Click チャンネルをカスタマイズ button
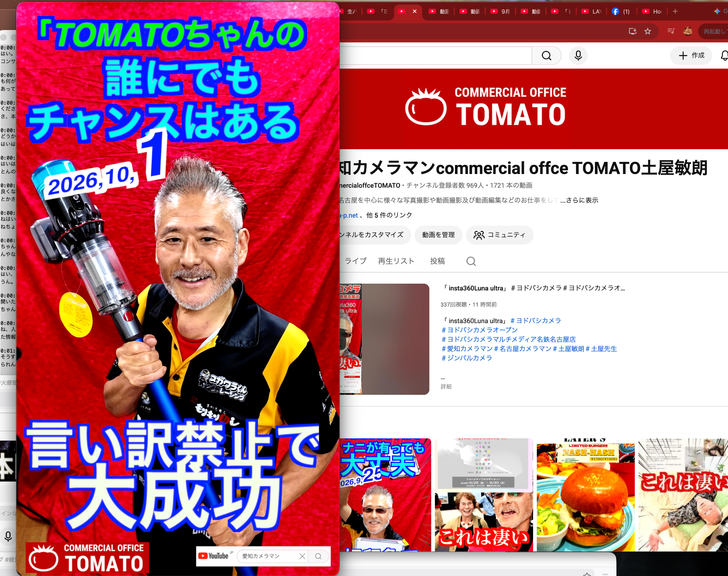This screenshot has width=728, height=576. pyautogui.click(x=375, y=235)
